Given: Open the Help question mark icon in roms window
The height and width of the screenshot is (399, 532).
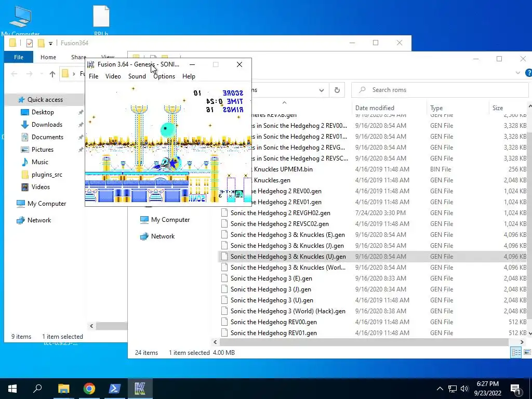Looking at the screenshot, I should point(528,73).
